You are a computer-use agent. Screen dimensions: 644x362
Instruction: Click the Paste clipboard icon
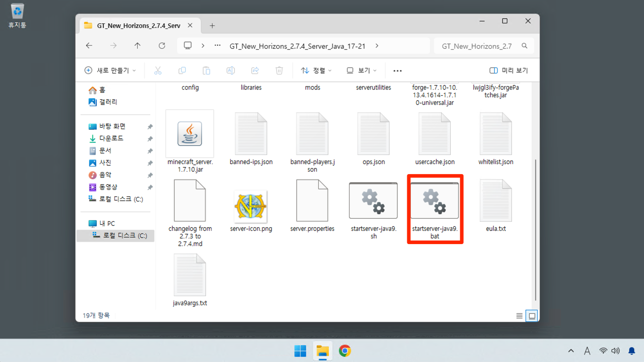[206, 70]
